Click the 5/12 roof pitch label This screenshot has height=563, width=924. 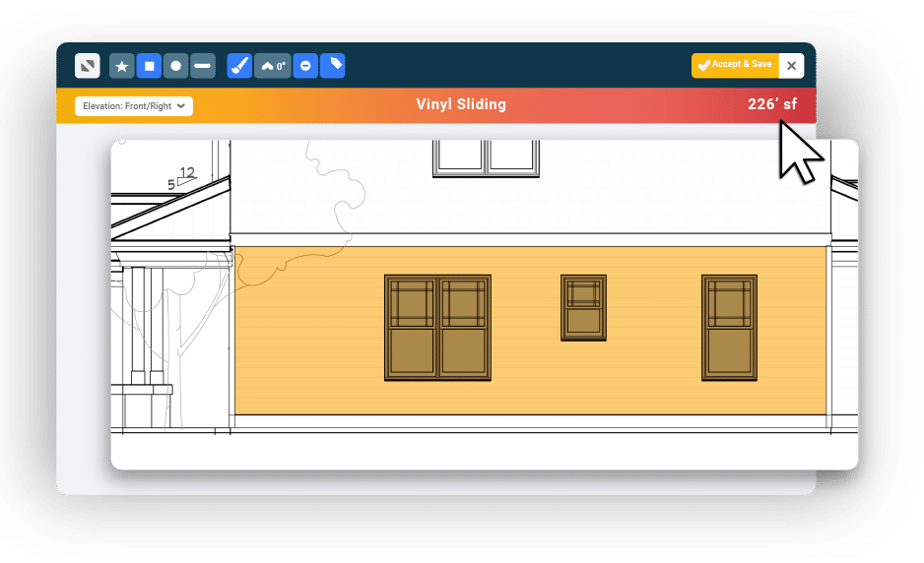point(181,178)
